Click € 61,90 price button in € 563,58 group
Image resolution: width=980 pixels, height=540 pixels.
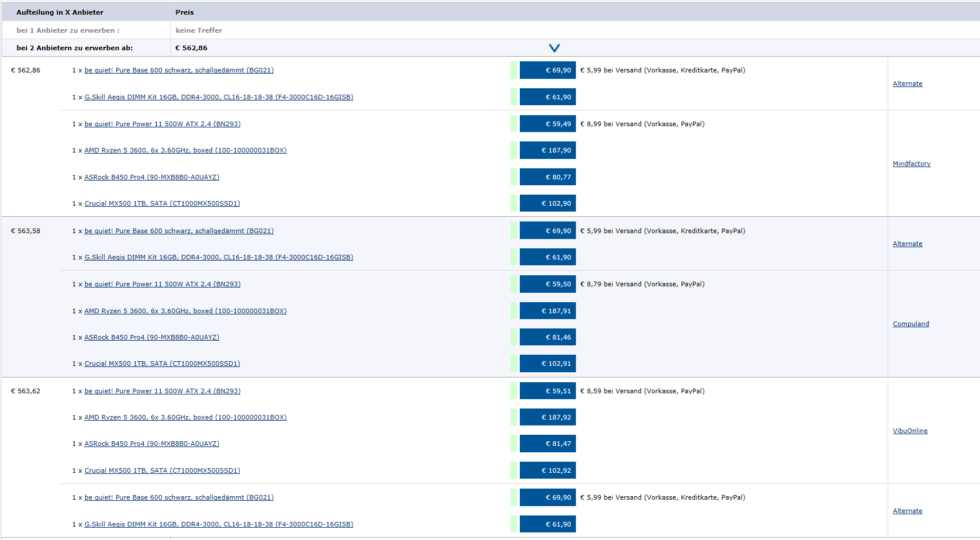click(x=548, y=257)
